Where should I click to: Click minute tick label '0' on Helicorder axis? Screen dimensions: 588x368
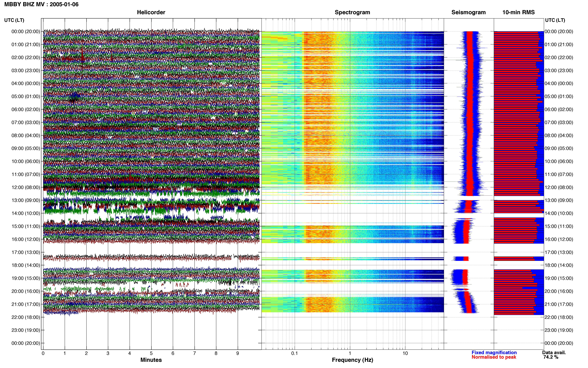pos(43,353)
